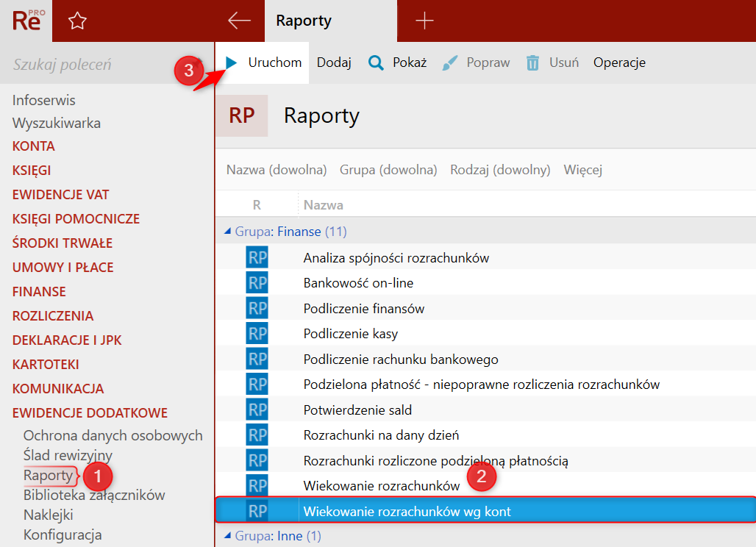Click RP icon for Podliczenie finansów
756x547 pixels.
point(257,308)
